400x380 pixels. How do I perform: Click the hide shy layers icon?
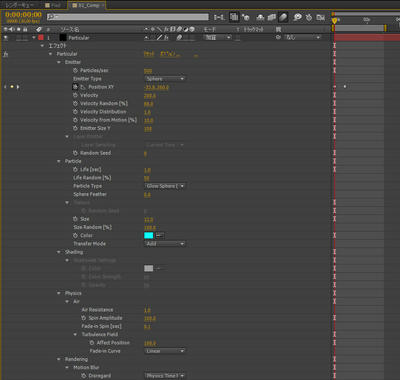(260, 17)
